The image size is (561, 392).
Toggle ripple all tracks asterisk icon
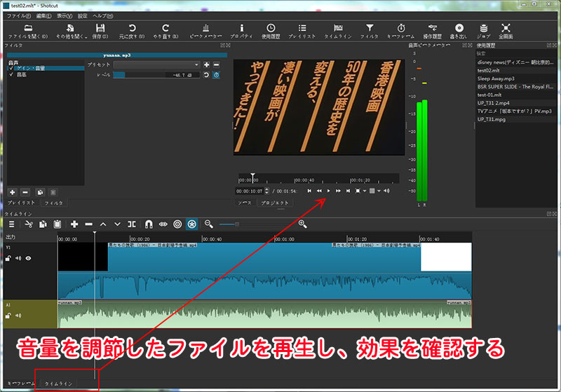(x=191, y=224)
